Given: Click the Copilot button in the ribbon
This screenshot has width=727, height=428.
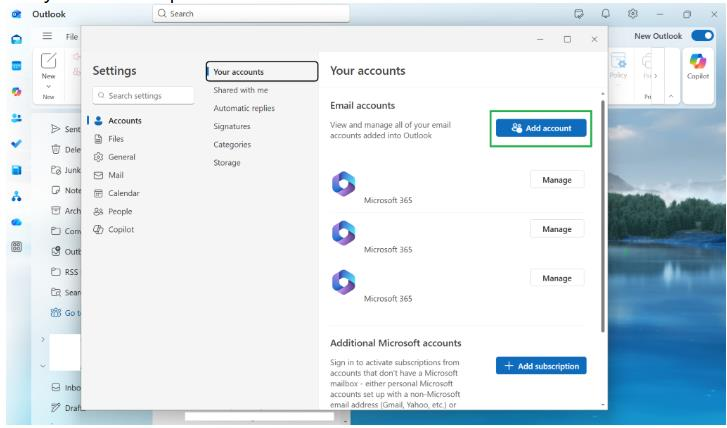Looking at the screenshot, I should pos(698,66).
